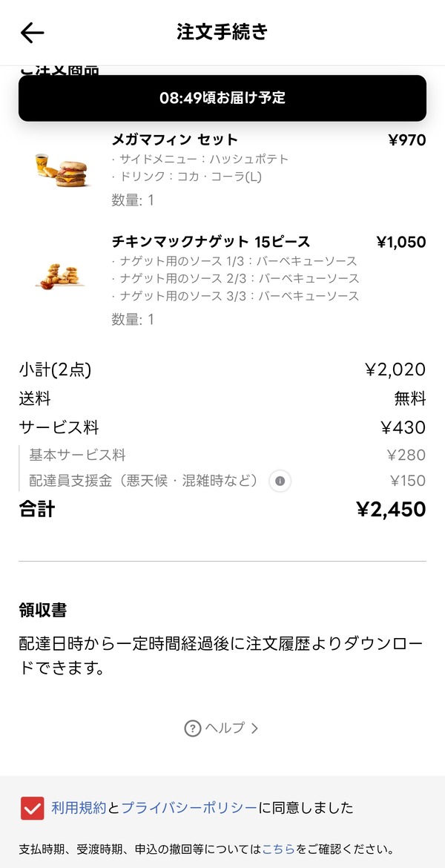Screen dimensions: 445x868
Task: Tap the 領収書 section heading
Action: pyautogui.click(x=43, y=610)
